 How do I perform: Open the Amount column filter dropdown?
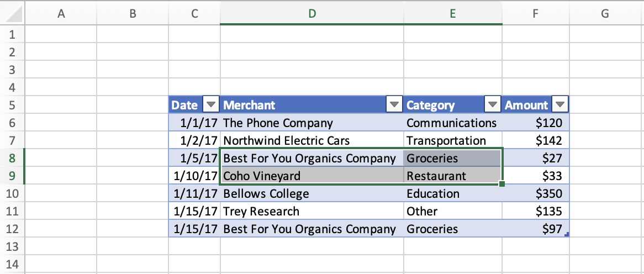click(x=560, y=105)
